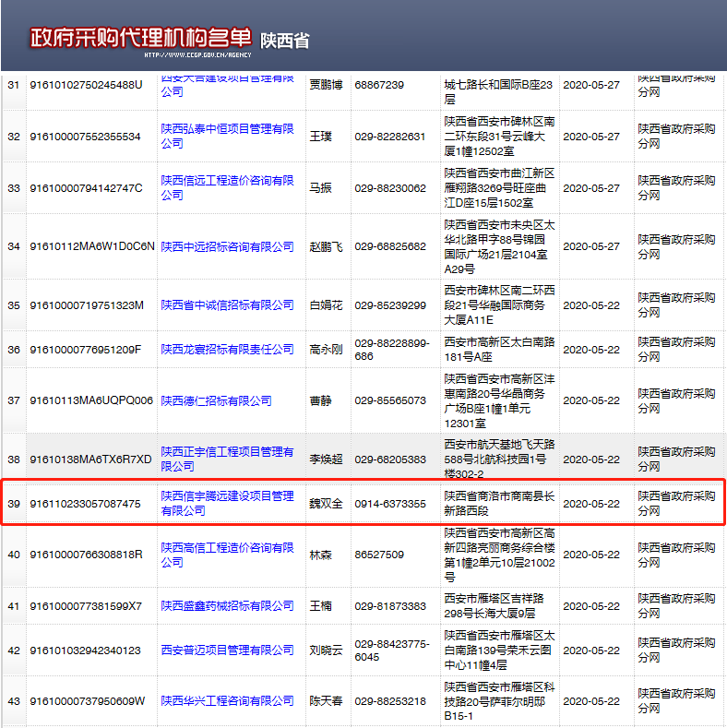Image resolution: width=727 pixels, height=728 pixels.
Task: Click credit code 91610000766308818R cell
Action: (x=86, y=555)
